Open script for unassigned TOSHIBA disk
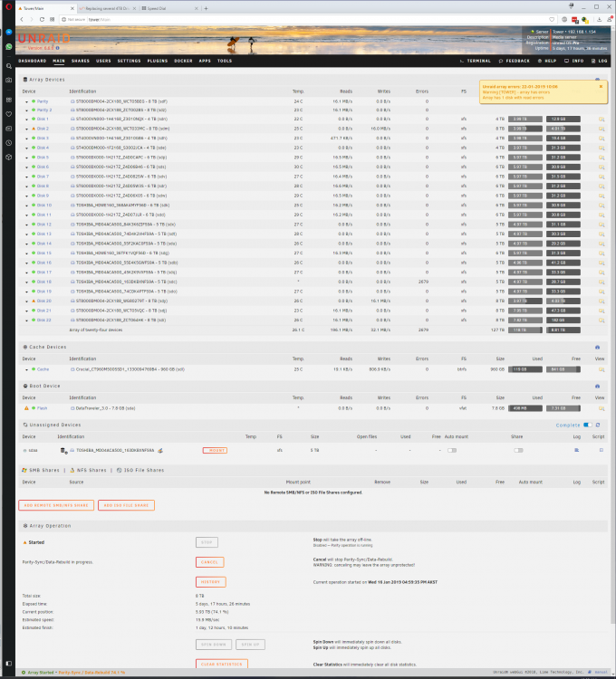The width and height of the screenshot is (616, 679). pyautogui.click(x=602, y=450)
